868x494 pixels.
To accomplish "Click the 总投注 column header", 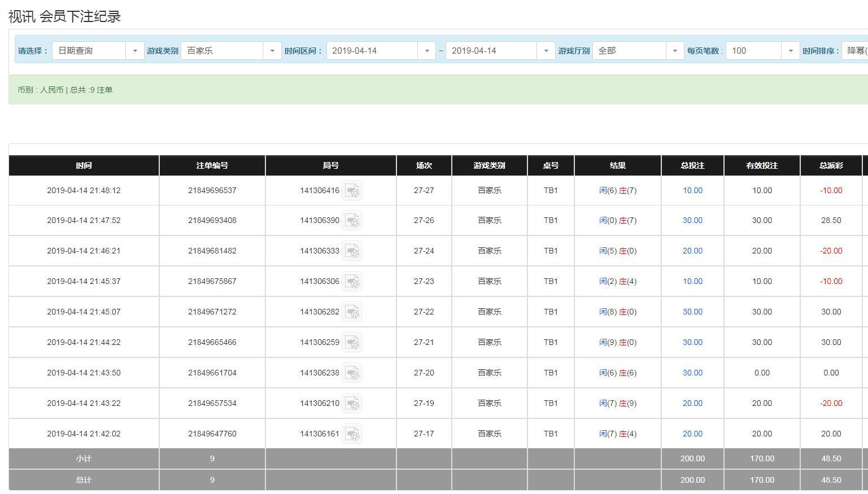I will click(692, 165).
